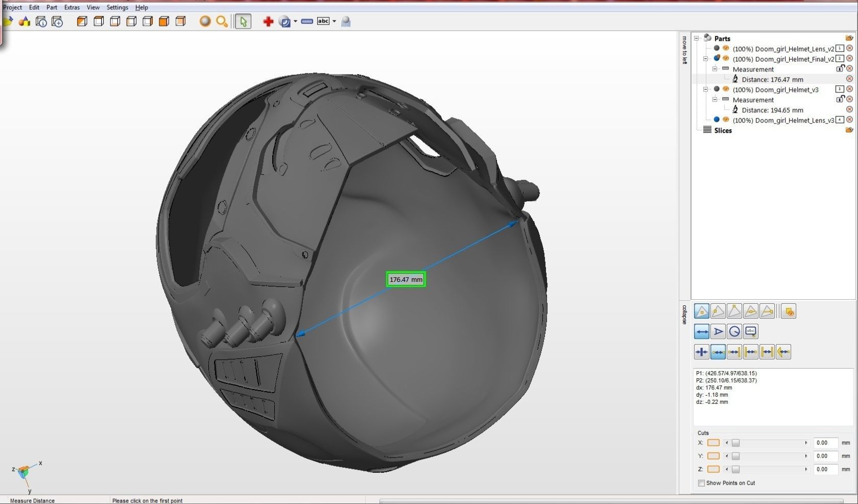Click the 'move to left' panel button
Image resolution: width=858 pixels, height=504 pixels.
click(x=684, y=50)
